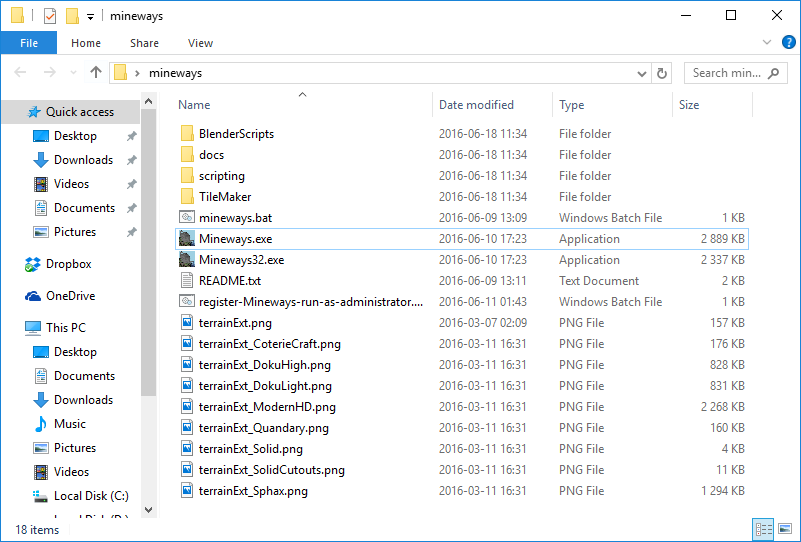Open Desktop under This PC
The width and height of the screenshot is (801, 542).
(x=64, y=352)
